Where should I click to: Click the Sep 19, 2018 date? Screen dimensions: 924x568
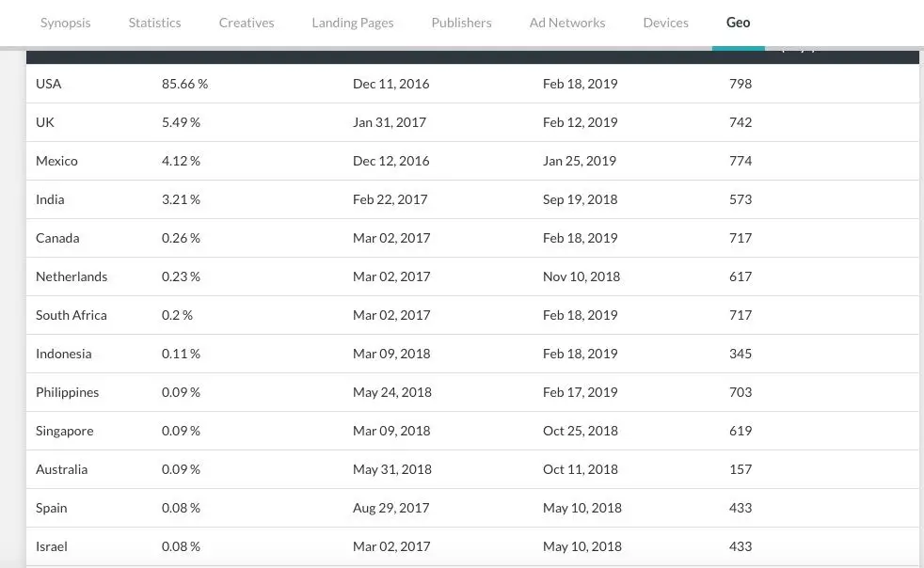[x=580, y=199]
